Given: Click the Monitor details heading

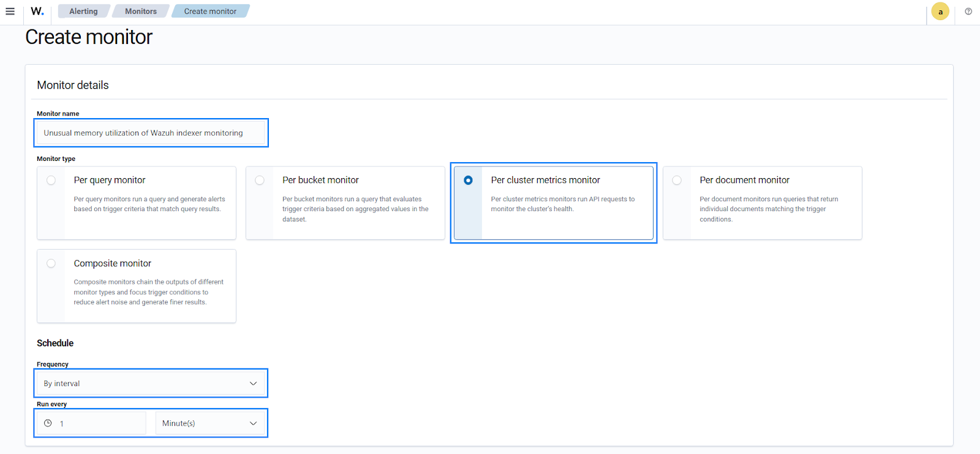Looking at the screenshot, I should [73, 85].
